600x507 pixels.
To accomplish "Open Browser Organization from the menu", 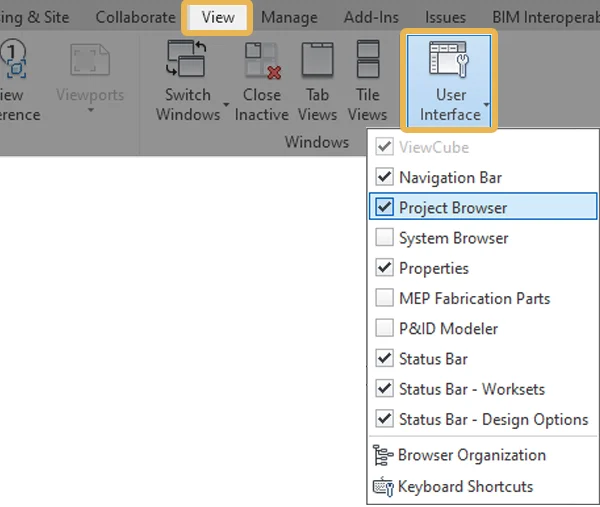I will point(471,455).
